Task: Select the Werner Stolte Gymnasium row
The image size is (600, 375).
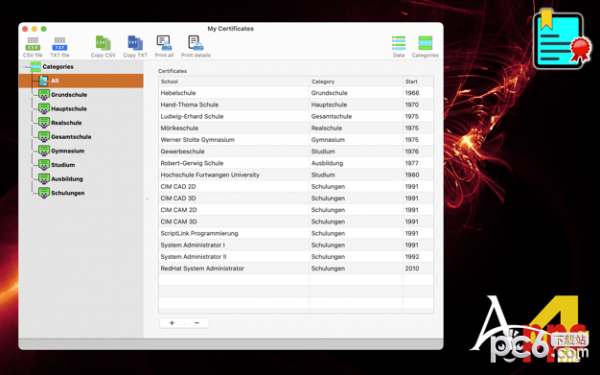Action: [296, 140]
